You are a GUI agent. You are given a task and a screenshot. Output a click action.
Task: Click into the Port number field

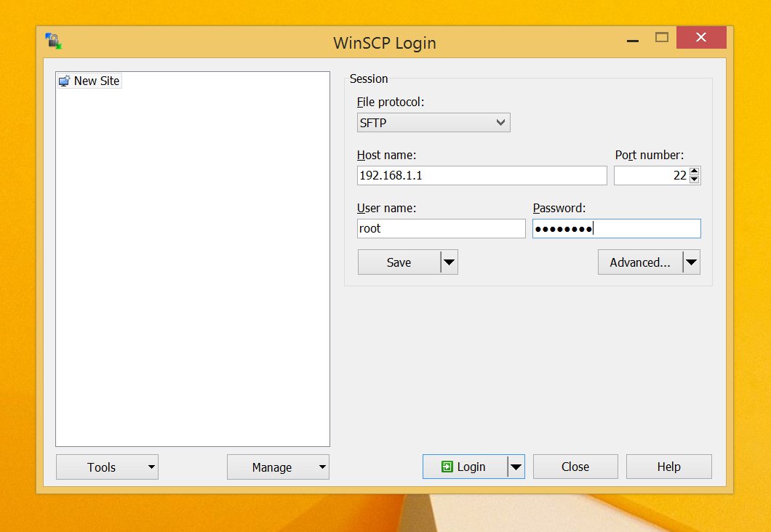(x=650, y=175)
